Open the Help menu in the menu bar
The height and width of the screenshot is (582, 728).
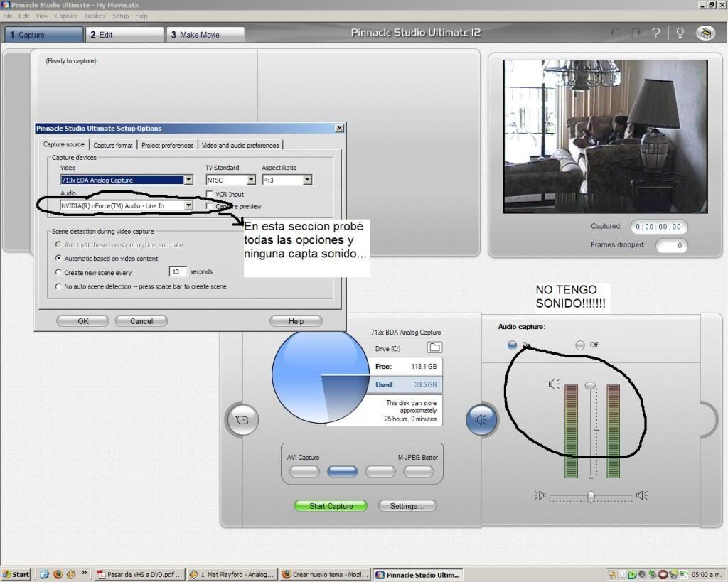pos(141,16)
